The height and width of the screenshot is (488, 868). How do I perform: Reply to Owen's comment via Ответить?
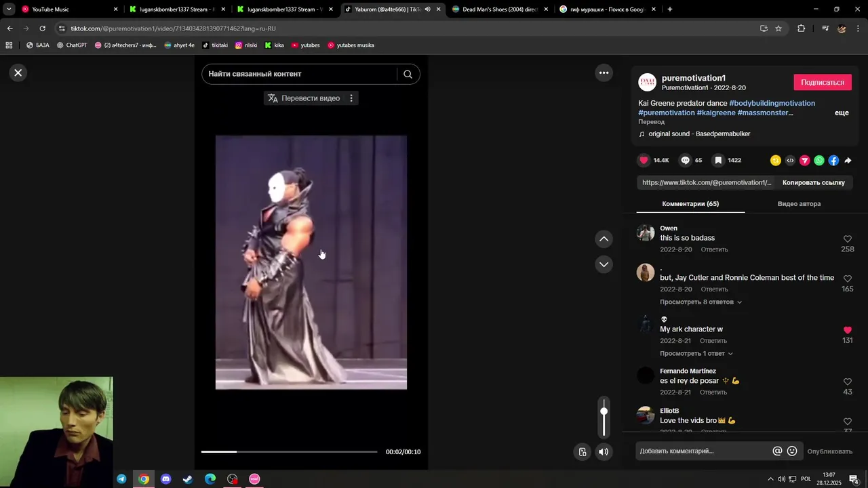click(714, 249)
